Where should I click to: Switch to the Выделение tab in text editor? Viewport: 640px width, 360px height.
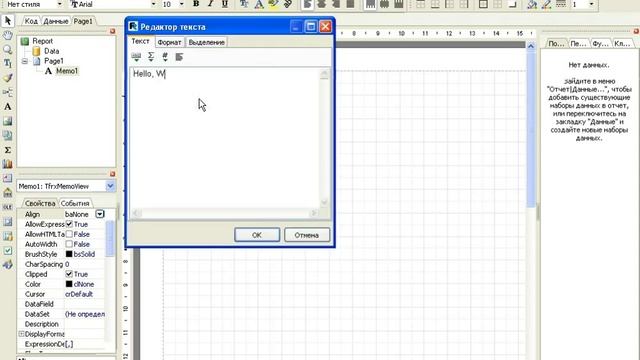point(207,42)
